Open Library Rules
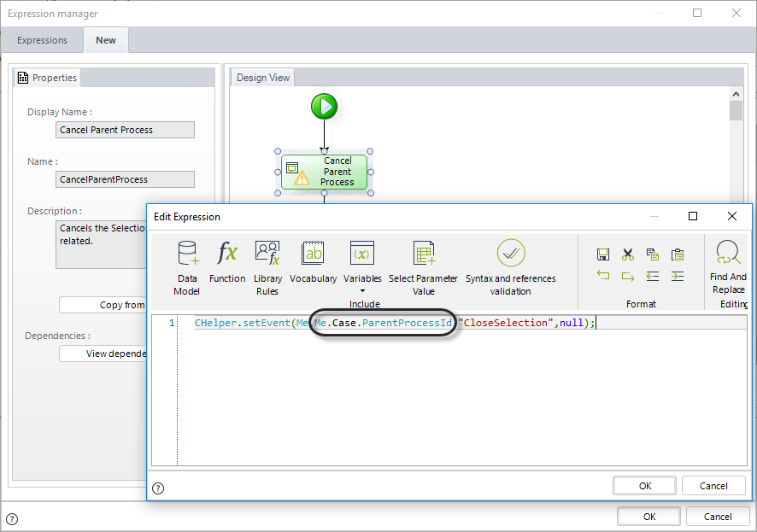757x532 pixels. 267,268
